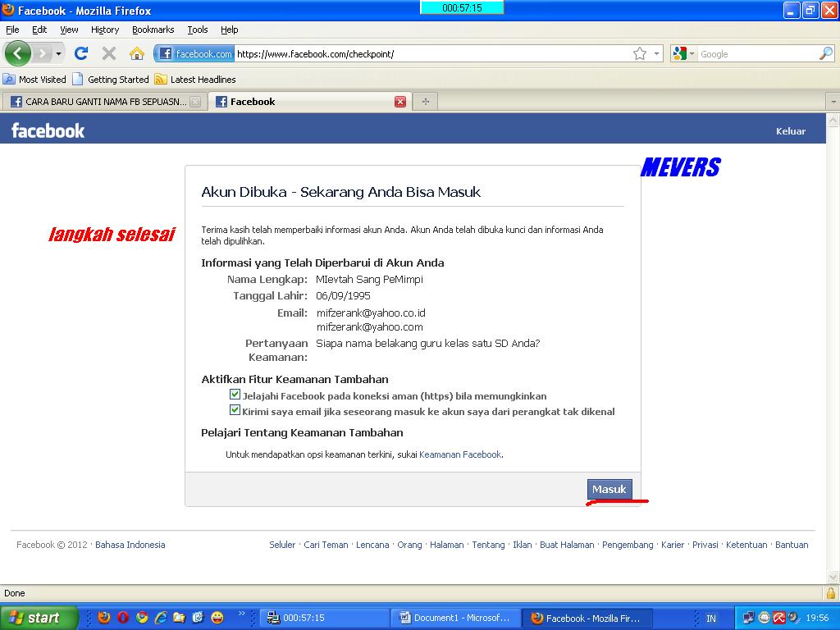Open the back/forward history dropdown arrow
Image resolution: width=840 pixels, height=630 pixels.
pos(58,53)
